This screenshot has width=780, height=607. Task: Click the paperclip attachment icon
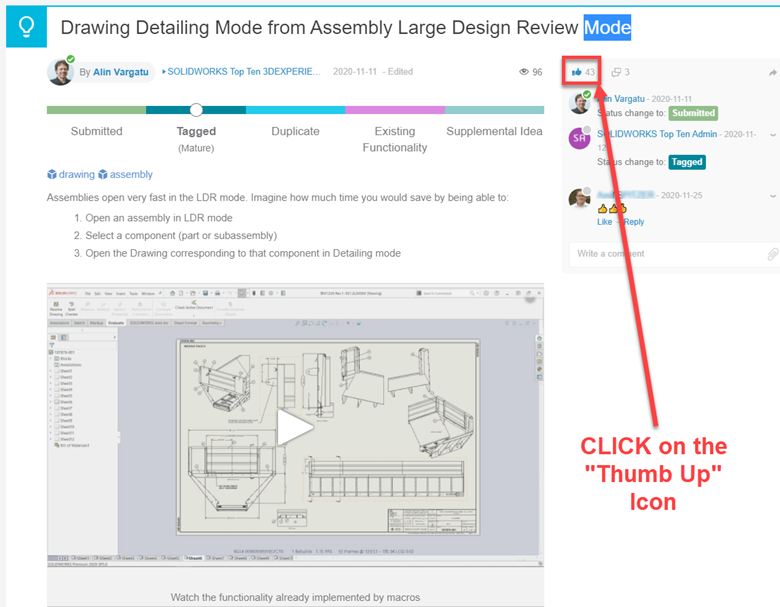772,254
